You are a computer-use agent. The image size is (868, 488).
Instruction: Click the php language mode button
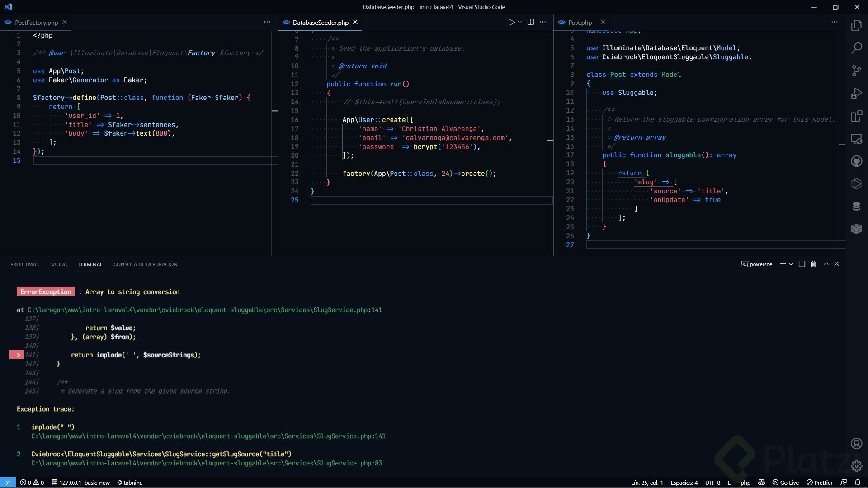[745, 483]
